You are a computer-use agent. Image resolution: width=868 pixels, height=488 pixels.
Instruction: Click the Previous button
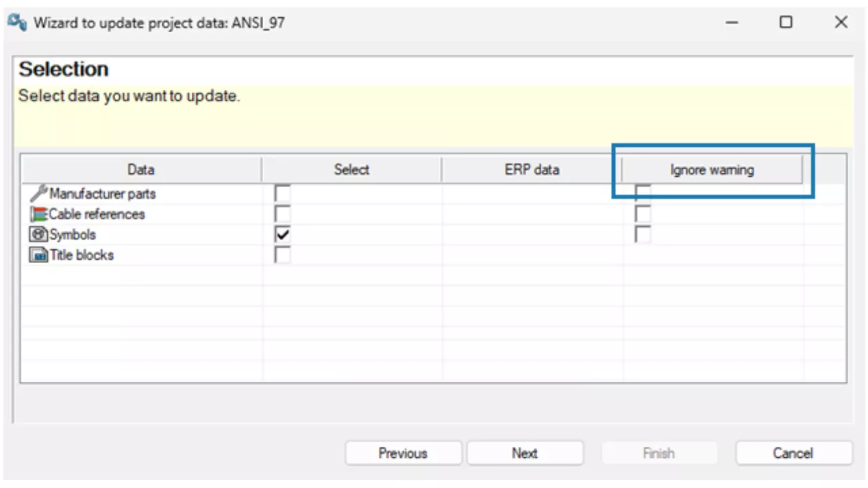(x=404, y=452)
